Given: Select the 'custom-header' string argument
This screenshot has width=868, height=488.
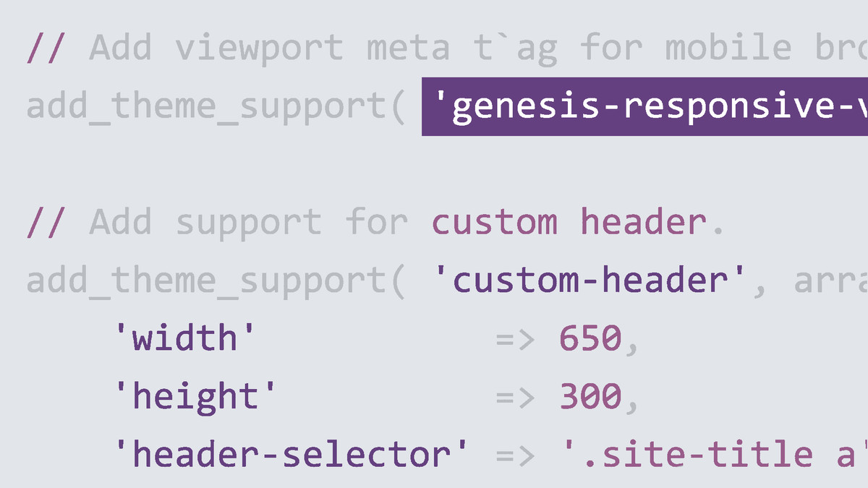Looking at the screenshot, I should click(x=591, y=281).
